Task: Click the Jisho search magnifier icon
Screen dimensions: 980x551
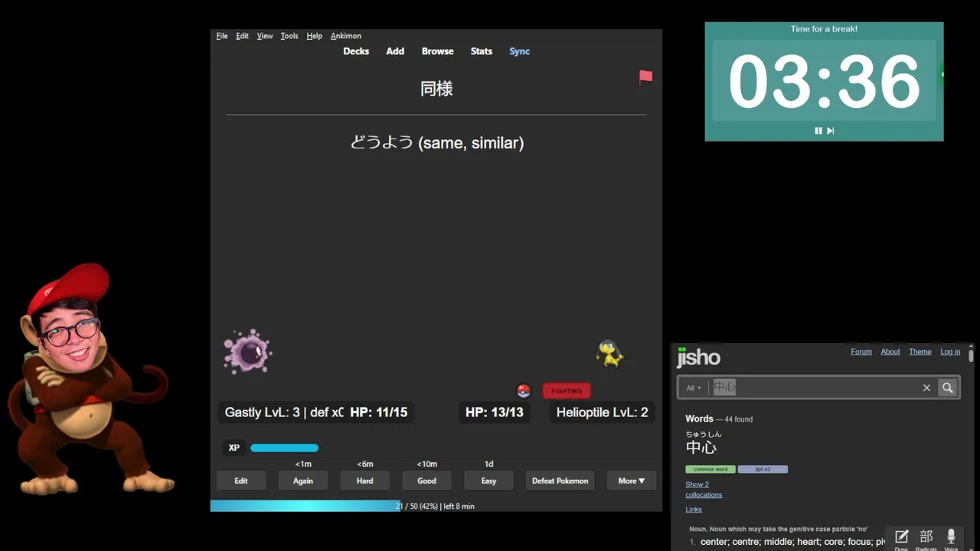Action: pyautogui.click(x=948, y=388)
